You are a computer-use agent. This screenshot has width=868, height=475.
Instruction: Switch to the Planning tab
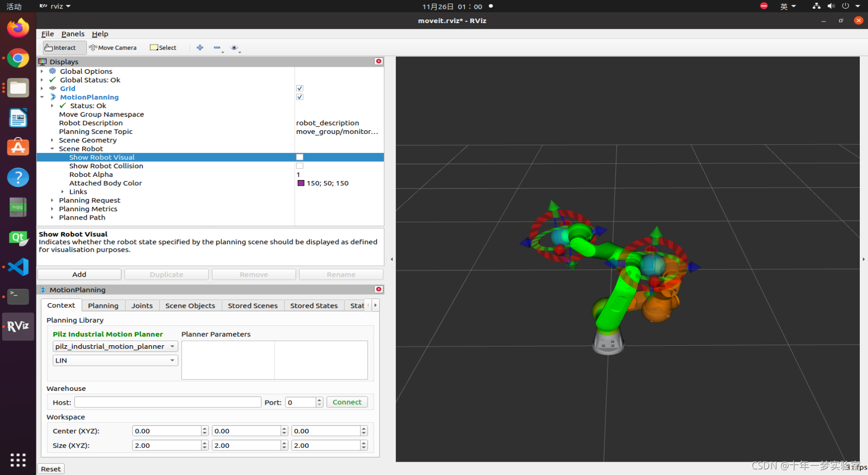pyautogui.click(x=103, y=305)
